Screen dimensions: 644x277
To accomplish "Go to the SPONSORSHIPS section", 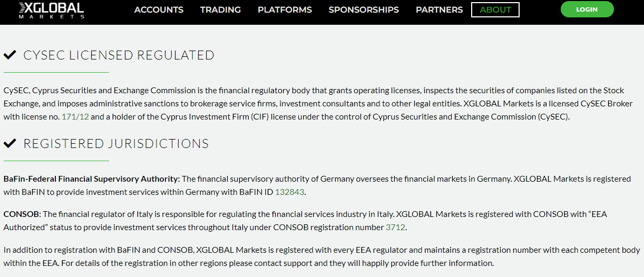I will click(x=364, y=9).
